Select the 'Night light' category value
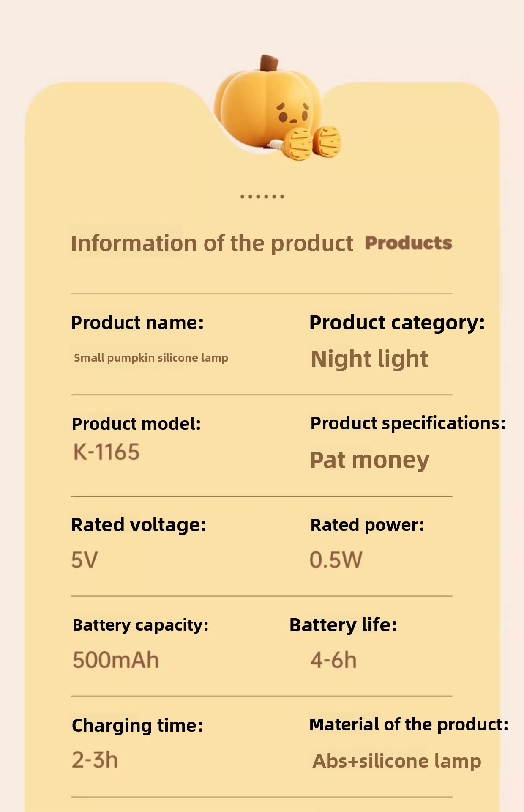Viewport: 524px width, 812px height. 369,359
